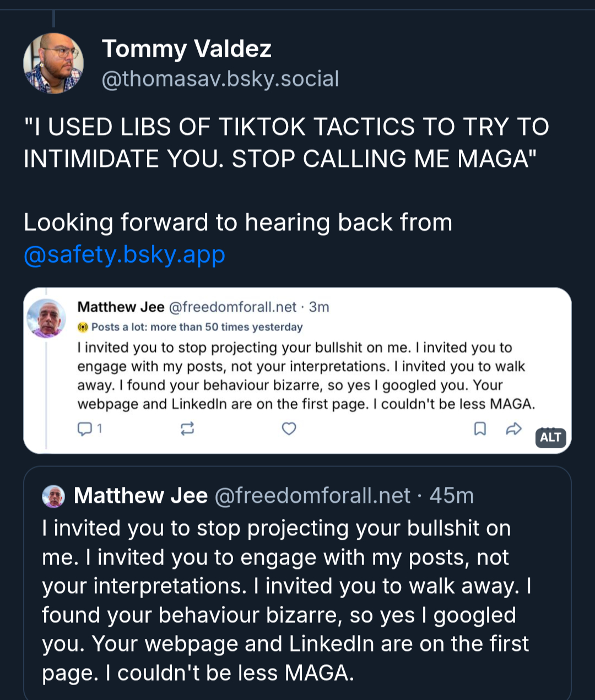Open the @thomasav.bsky.social handle
Screen dimensions: 595x700
point(220,79)
